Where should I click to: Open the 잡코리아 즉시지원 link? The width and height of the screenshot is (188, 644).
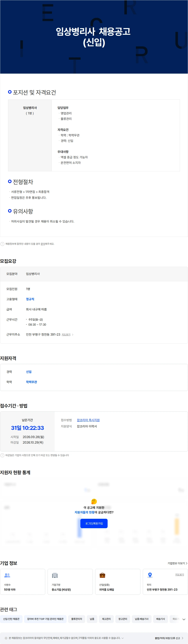pos(88,420)
